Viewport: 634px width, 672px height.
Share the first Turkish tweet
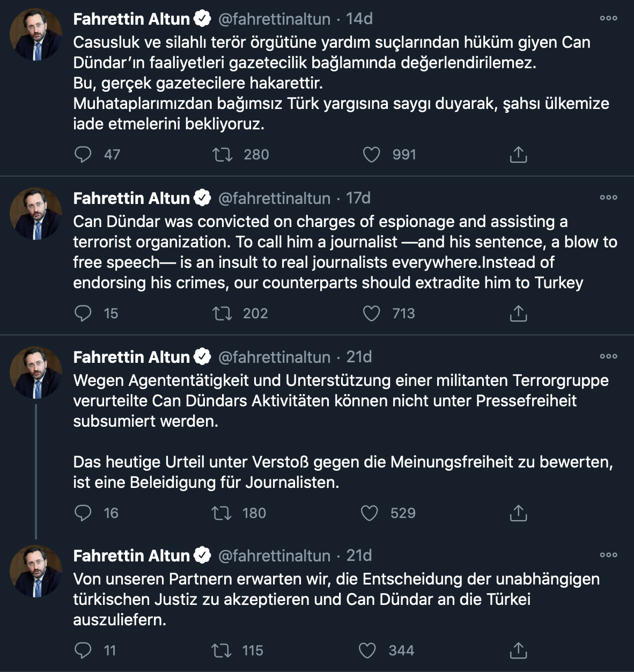click(x=518, y=154)
